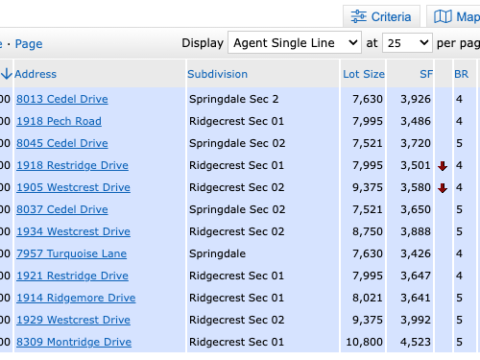Click the Map icon

coord(443,16)
